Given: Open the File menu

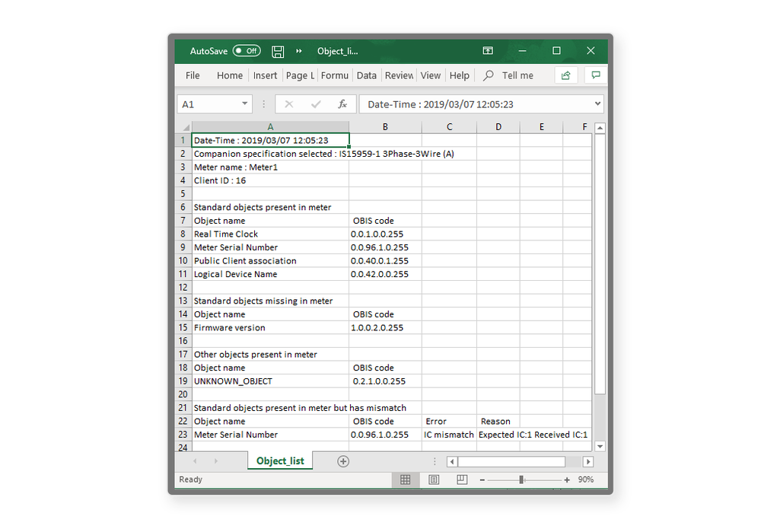Looking at the screenshot, I should [x=193, y=75].
